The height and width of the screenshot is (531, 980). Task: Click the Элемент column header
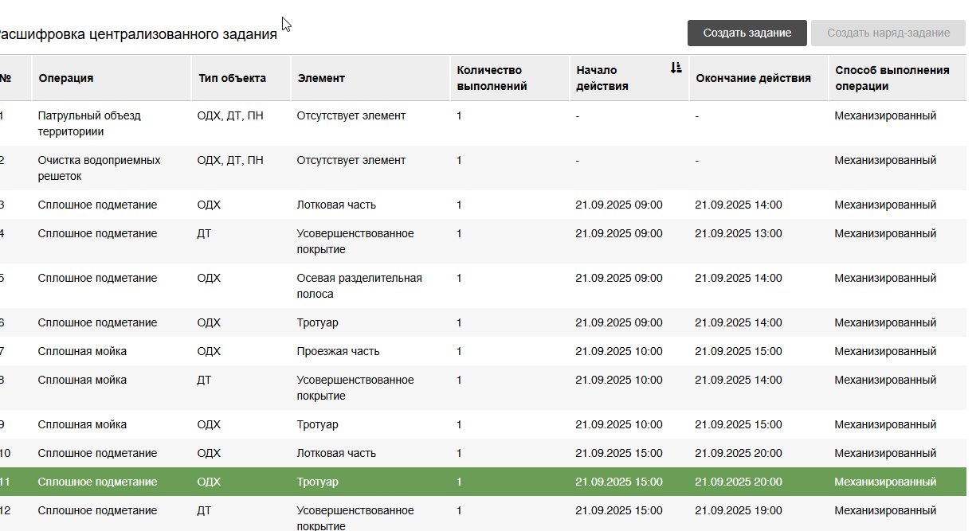(321, 78)
